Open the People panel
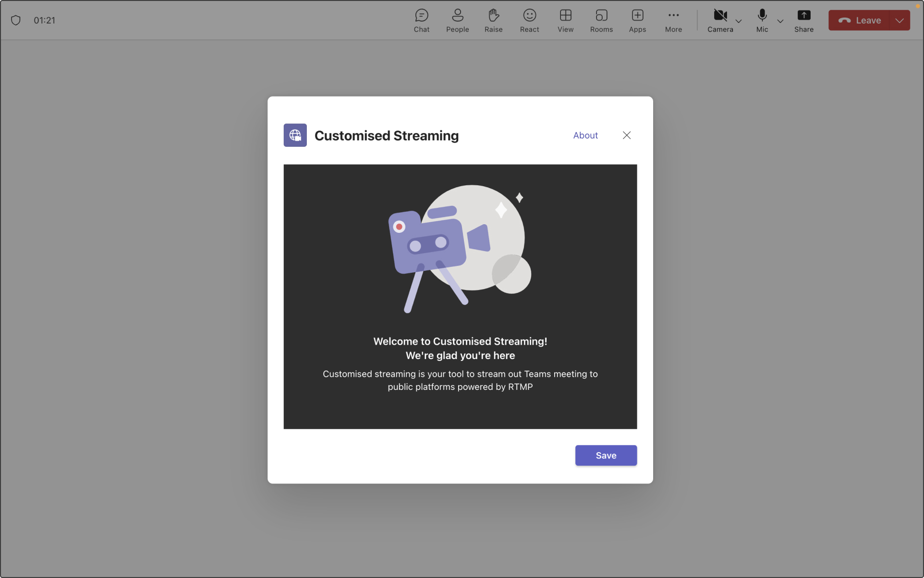 [x=457, y=20]
